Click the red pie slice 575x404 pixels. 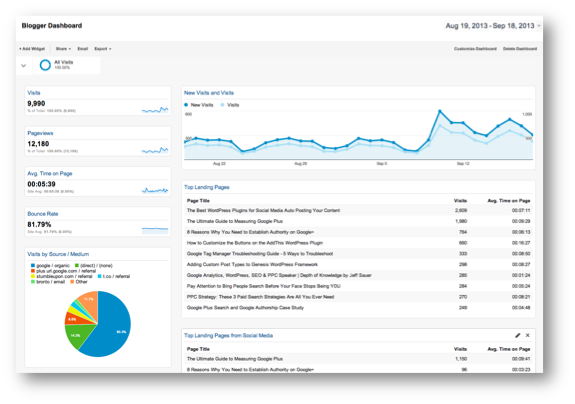click(x=73, y=319)
